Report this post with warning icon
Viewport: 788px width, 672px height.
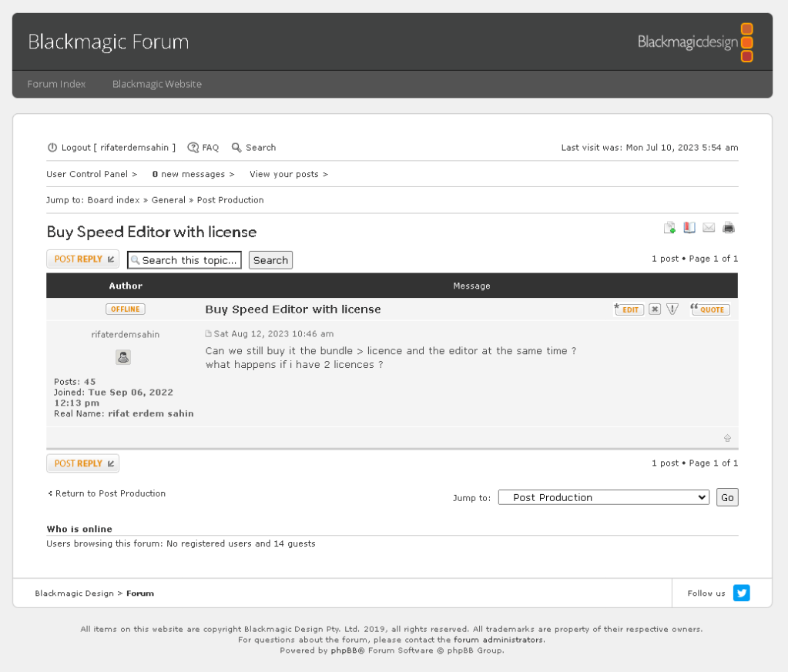tap(672, 309)
